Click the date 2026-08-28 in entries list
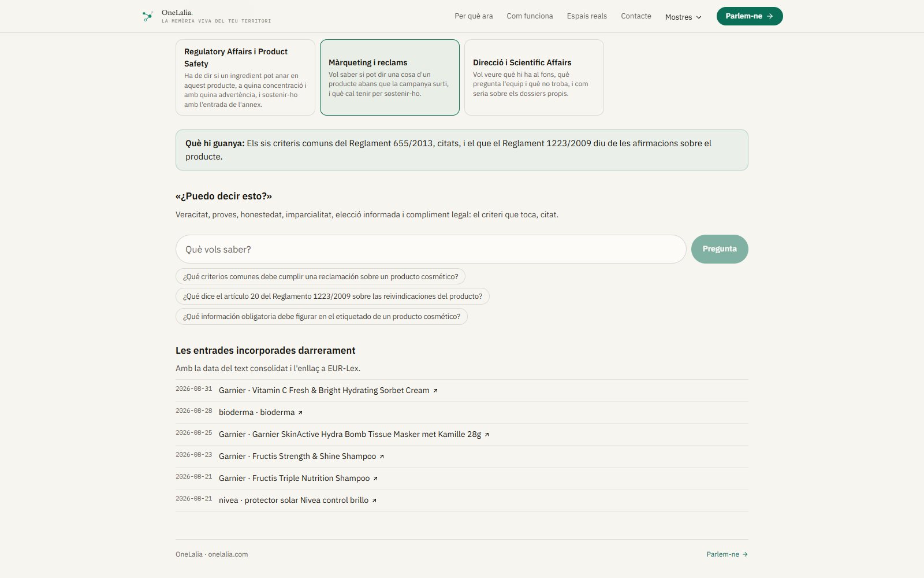This screenshot has height=578, width=924. pos(193,411)
